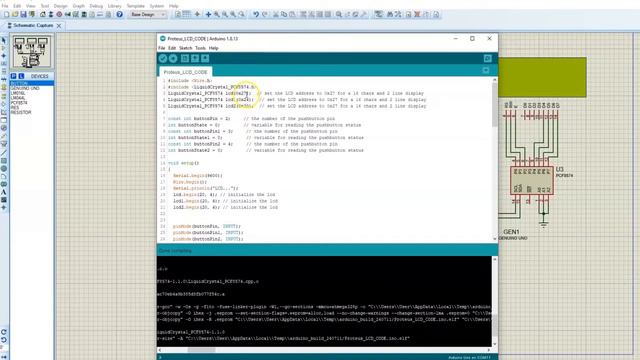Select GENUINO UNO in device list
The width and height of the screenshot is (640, 360).
(25, 88)
